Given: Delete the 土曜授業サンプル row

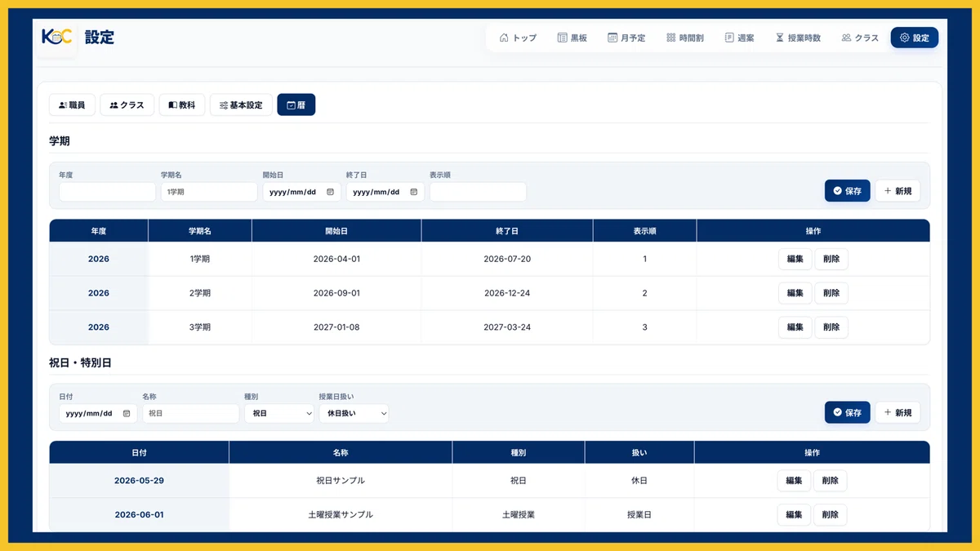Looking at the screenshot, I should tap(831, 515).
